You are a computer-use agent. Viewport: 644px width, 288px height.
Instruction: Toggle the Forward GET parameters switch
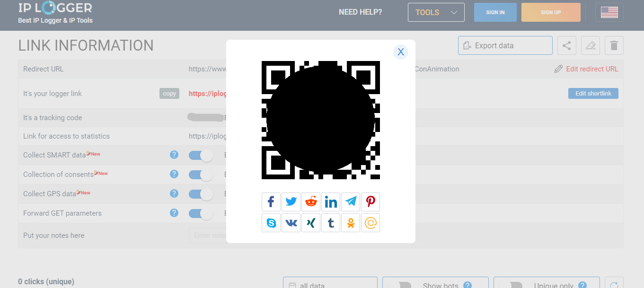point(201,213)
